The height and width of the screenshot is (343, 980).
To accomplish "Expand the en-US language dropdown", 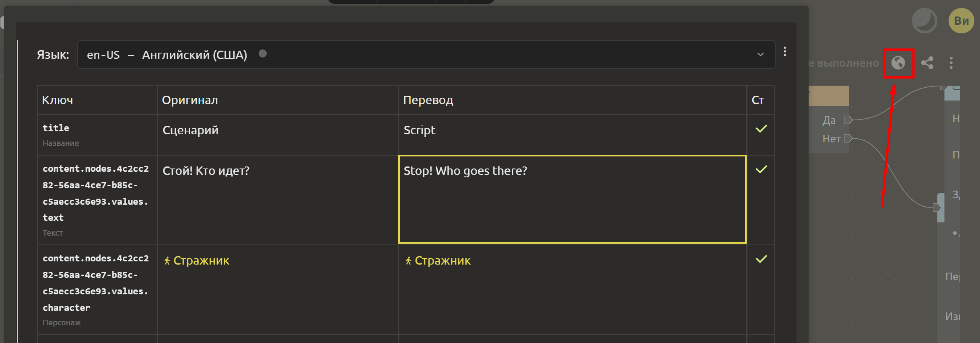I will [x=426, y=54].
